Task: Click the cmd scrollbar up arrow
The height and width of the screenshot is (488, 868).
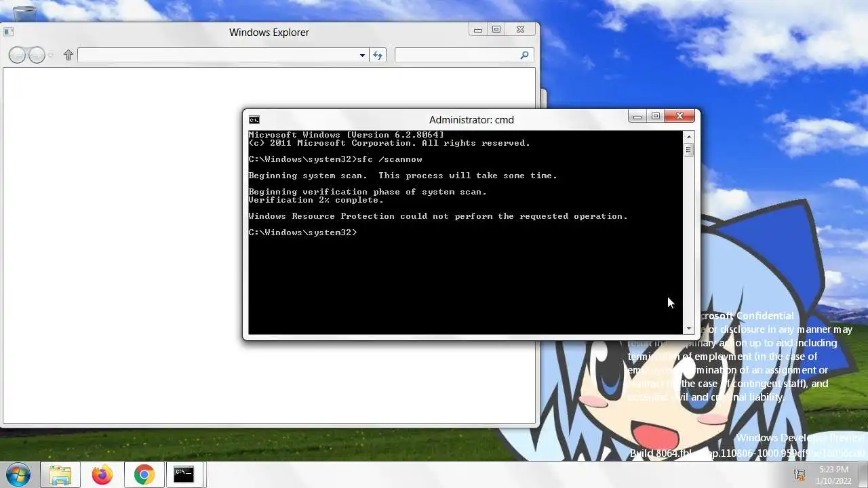Action: (688, 136)
